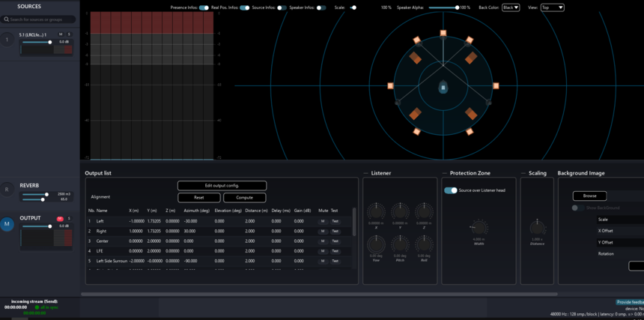Click the Speaker Alpha slider

[x=442, y=7]
